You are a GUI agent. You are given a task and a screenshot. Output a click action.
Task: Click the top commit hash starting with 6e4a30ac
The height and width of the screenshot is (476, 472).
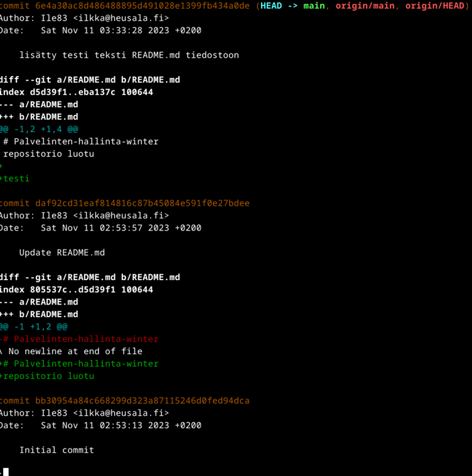pos(142,6)
